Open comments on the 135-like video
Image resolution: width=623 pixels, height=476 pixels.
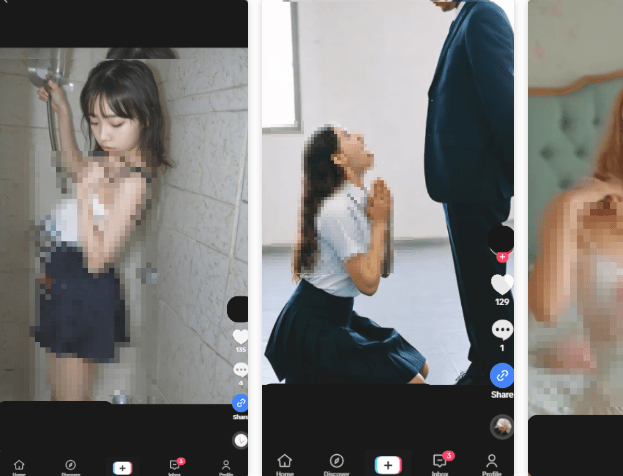[240, 369]
